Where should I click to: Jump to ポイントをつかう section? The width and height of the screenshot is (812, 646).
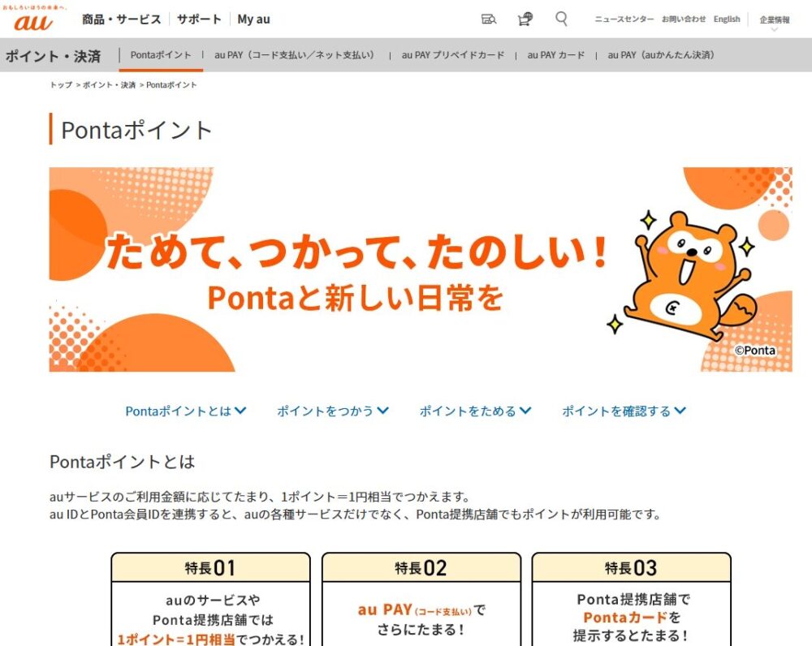(x=332, y=411)
